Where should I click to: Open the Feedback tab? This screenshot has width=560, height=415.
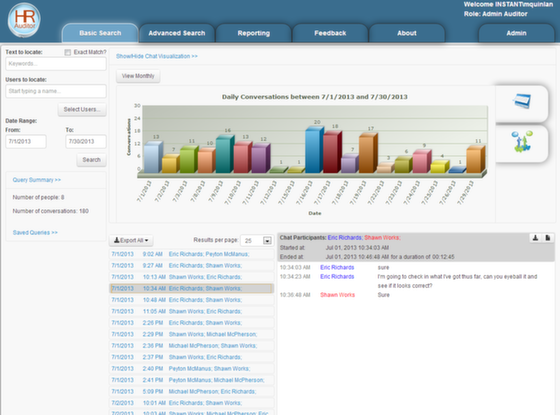click(330, 33)
